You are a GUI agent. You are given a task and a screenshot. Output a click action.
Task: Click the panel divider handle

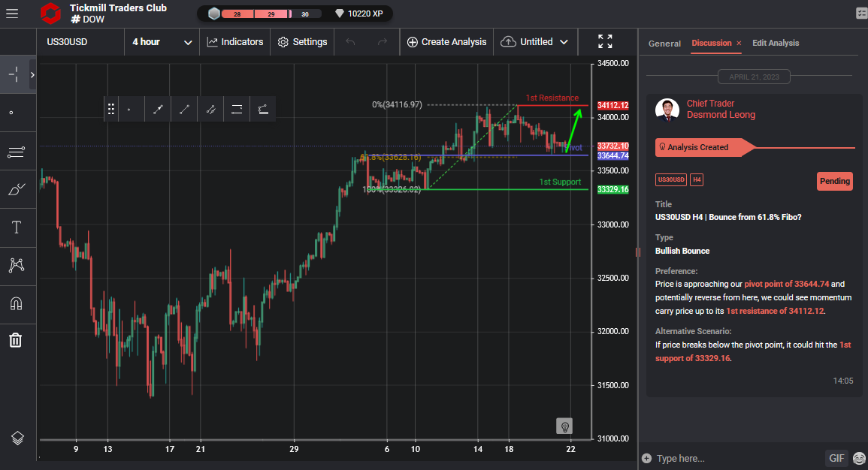[x=638, y=252]
